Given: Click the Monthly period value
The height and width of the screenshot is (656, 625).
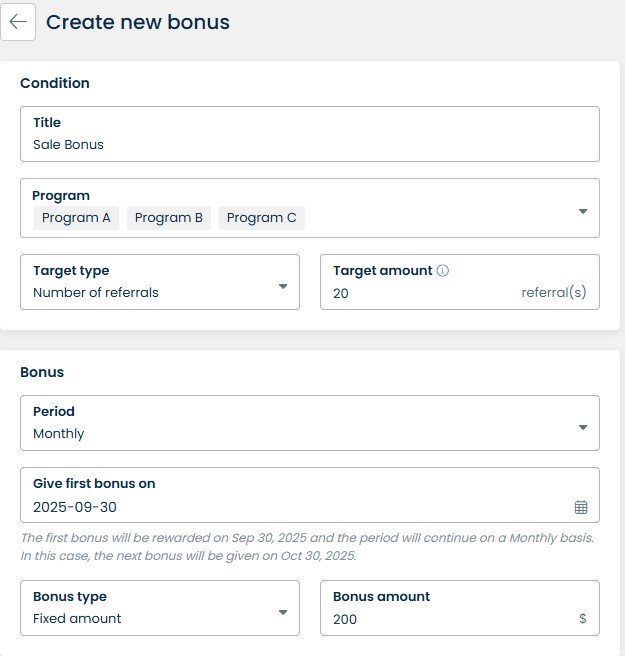Looking at the screenshot, I should point(59,434).
